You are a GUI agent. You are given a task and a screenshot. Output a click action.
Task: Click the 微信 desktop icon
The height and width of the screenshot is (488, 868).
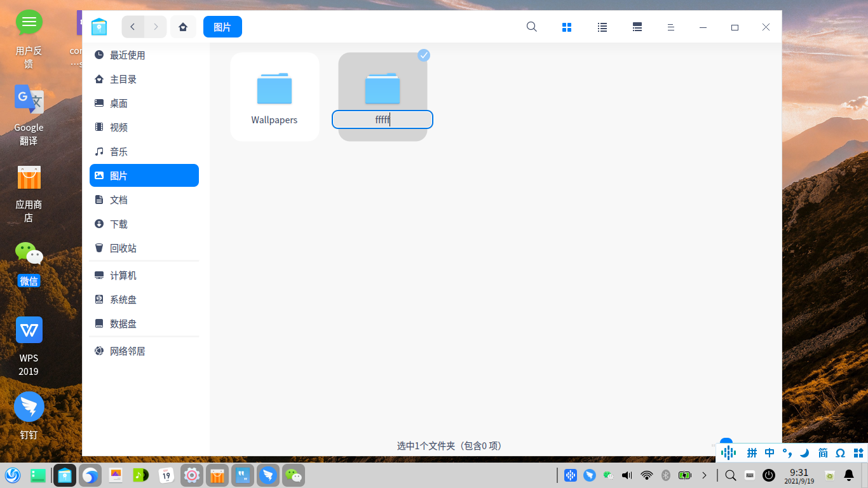pos(29,264)
